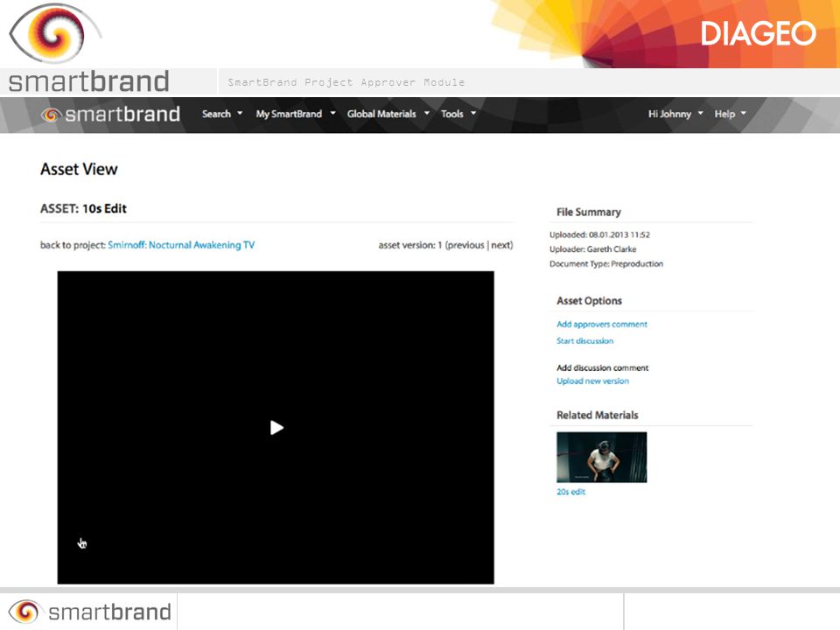Open the My SmartBrand menu

coord(289,114)
